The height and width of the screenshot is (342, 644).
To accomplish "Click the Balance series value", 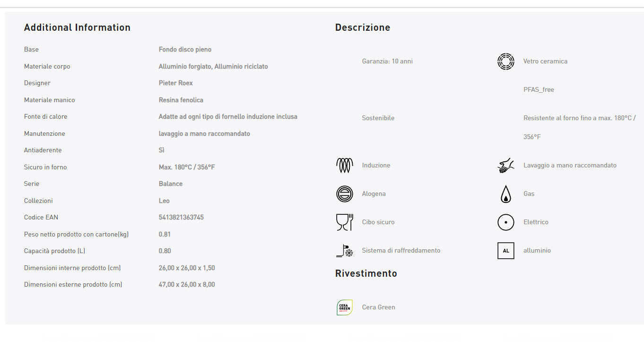I will tap(170, 184).
